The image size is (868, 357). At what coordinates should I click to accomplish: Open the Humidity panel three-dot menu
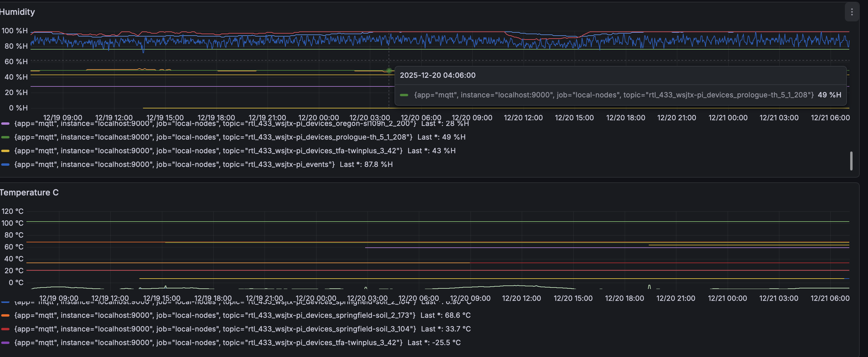tap(852, 12)
